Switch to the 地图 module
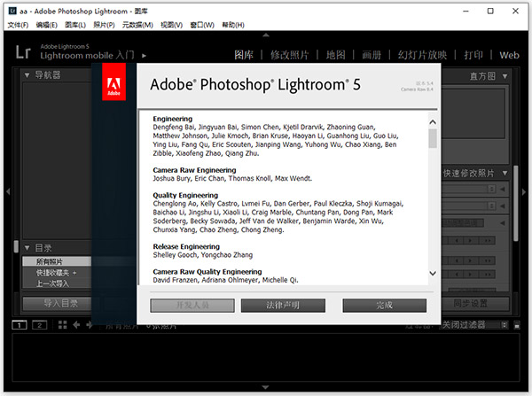Image resolution: width=532 pixels, height=396 pixels. tap(335, 55)
